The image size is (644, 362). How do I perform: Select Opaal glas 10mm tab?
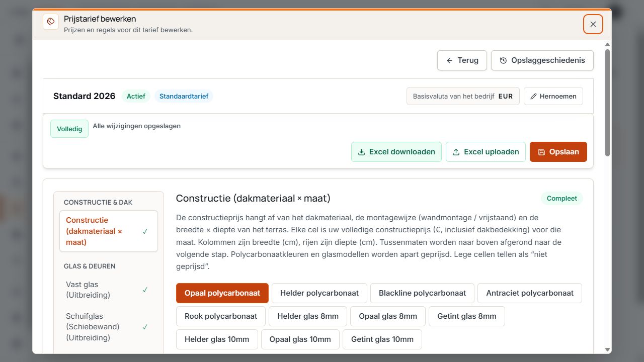point(300,339)
